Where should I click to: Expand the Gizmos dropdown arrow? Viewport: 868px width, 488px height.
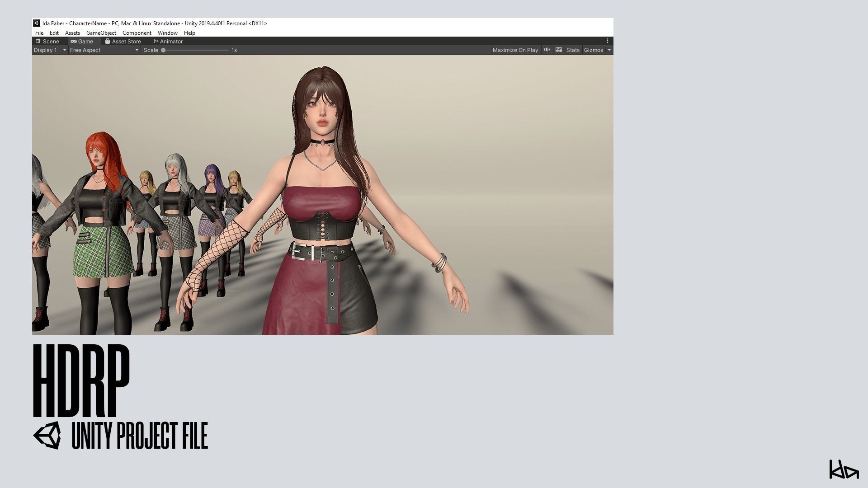click(x=609, y=50)
